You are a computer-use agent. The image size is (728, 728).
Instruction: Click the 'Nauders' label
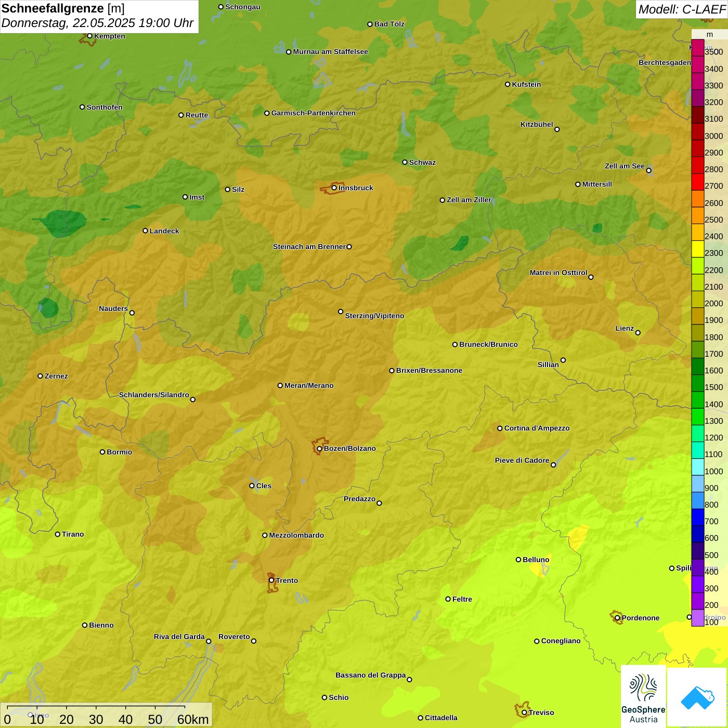(113, 308)
